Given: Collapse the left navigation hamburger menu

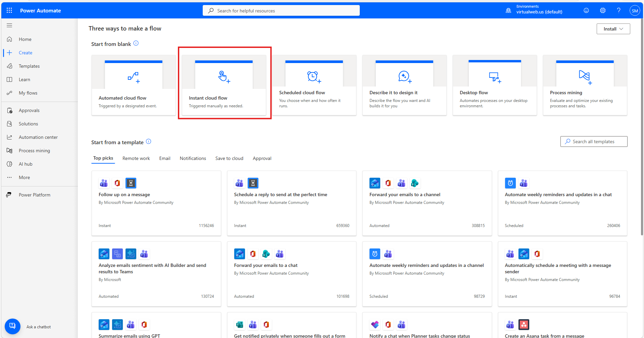Looking at the screenshot, I should point(9,25).
